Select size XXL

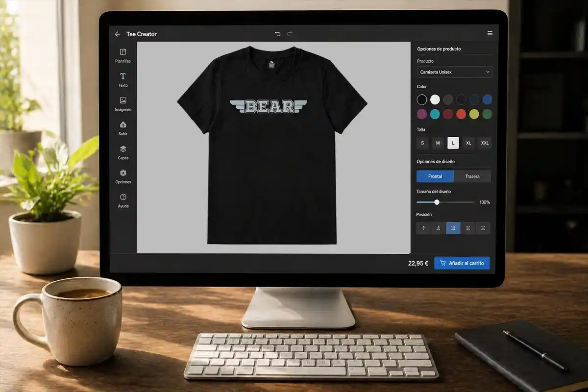485,143
